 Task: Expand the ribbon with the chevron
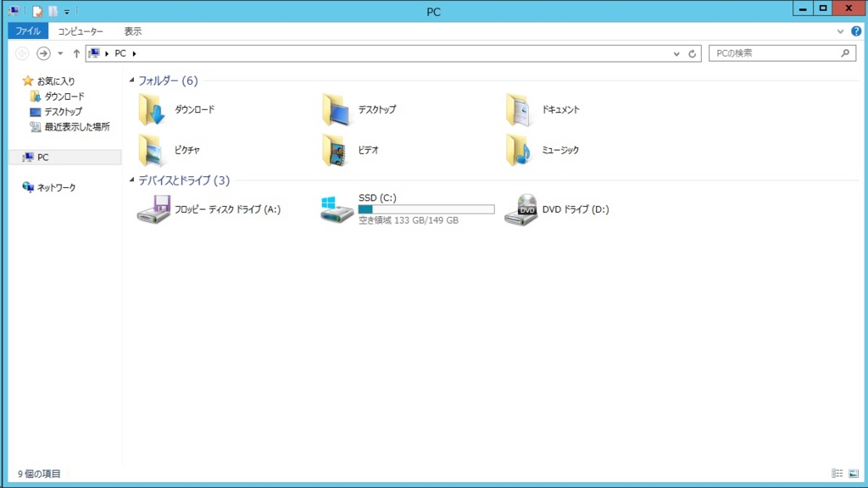(840, 31)
